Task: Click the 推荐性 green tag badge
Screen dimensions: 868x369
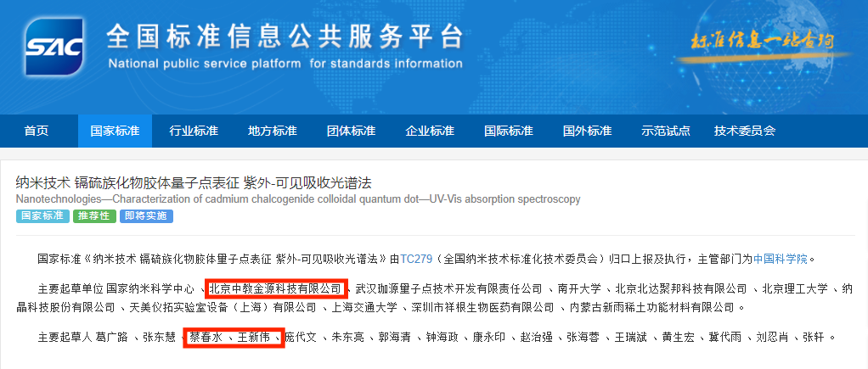Action: pos(94,215)
